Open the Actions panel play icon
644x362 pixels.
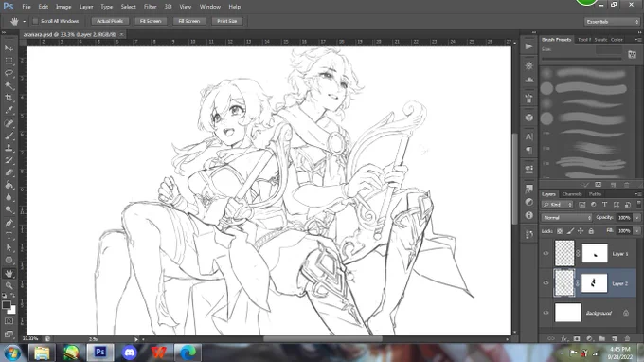[529, 46]
